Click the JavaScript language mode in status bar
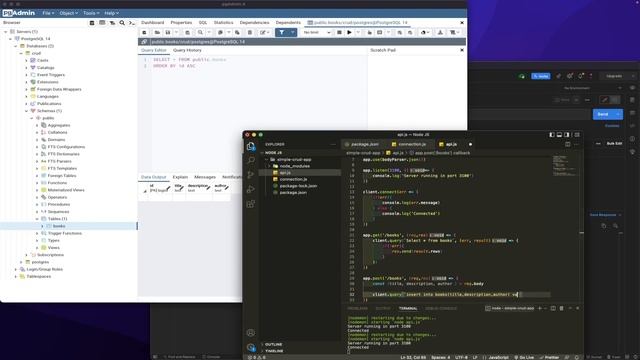 tap(498, 357)
